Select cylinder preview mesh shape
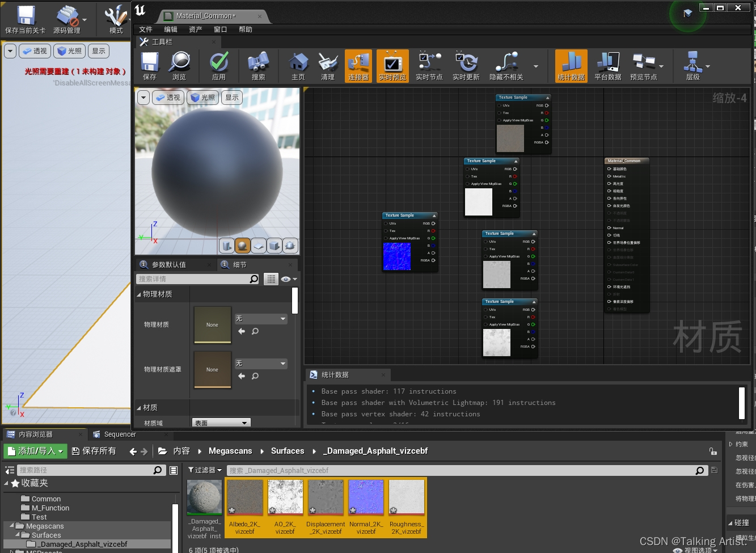This screenshot has width=756, height=553. [x=227, y=246]
